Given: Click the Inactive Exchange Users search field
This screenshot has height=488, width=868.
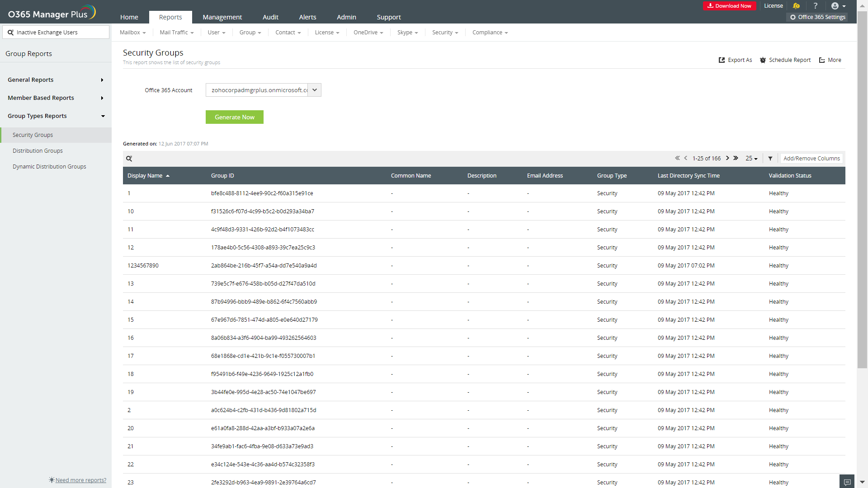Looking at the screenshot, I should (x=56, y=33).
